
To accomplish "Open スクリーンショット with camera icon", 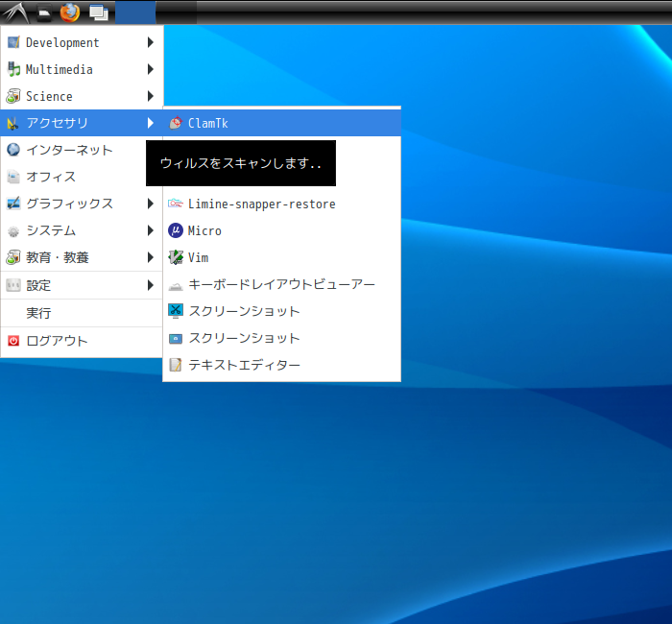I will coord(282,338).
